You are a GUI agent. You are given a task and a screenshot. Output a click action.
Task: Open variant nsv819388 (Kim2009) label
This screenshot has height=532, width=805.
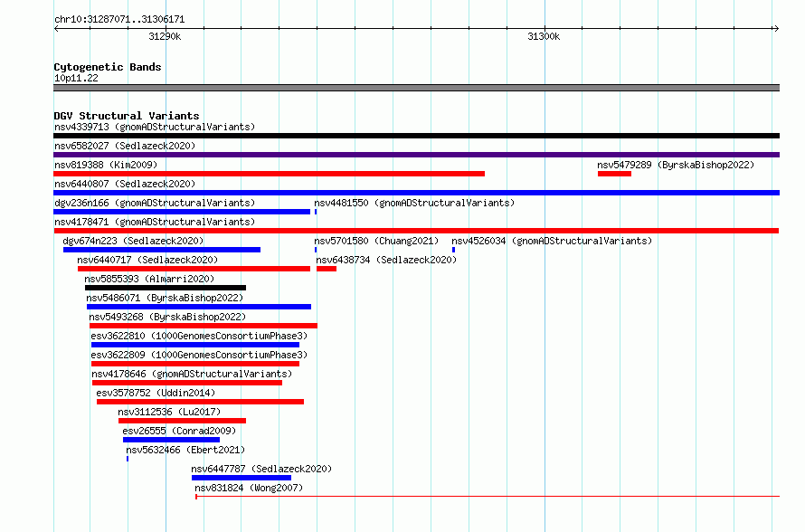[x=106, y=165]
